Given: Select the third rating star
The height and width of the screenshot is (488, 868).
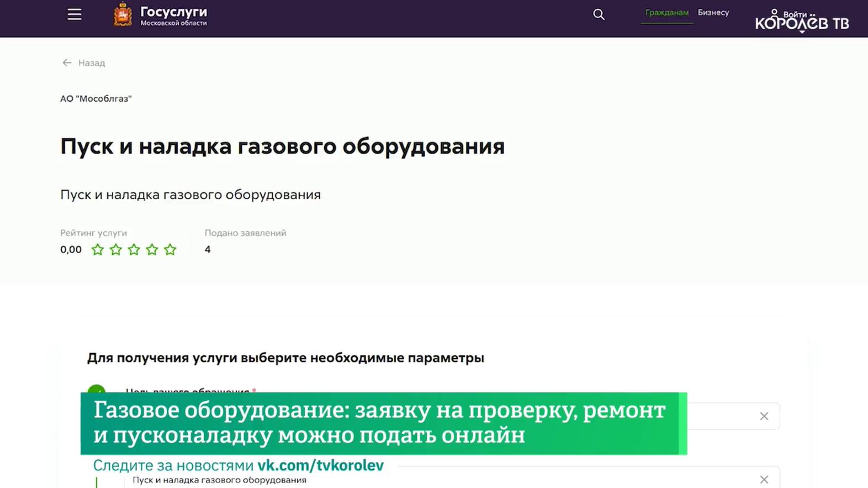Looking at the screenshot, I should point(134,249).
